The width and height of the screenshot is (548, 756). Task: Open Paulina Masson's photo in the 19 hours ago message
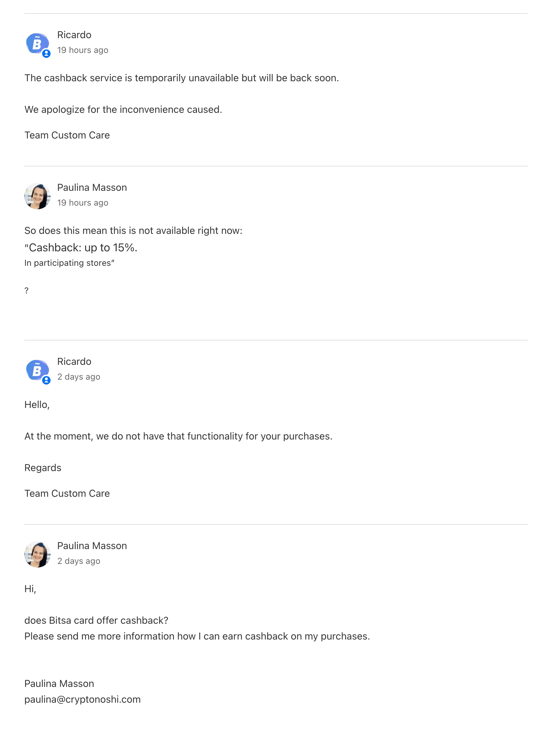[37, 196]
